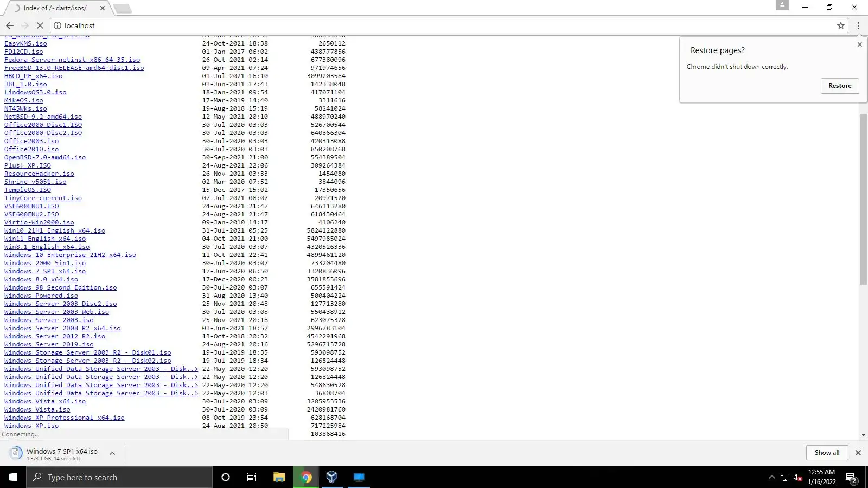Close the Restore pages popup

[859, 44]
